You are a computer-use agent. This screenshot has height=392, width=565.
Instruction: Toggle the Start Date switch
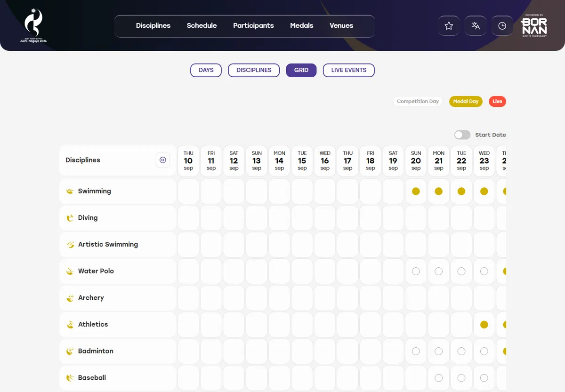[x=462, y=135]
